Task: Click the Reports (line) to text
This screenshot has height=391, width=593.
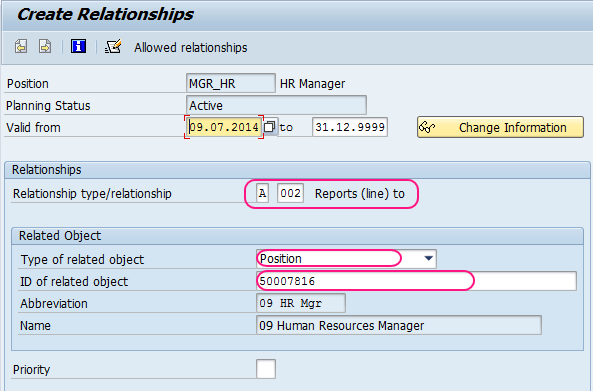Action: (x=360, y=194)
